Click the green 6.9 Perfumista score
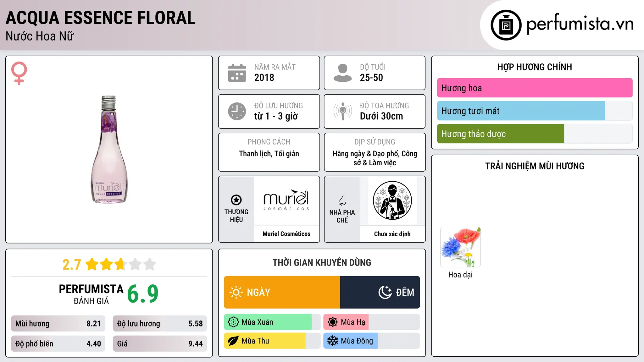644x362 pixels. point(143,294)
